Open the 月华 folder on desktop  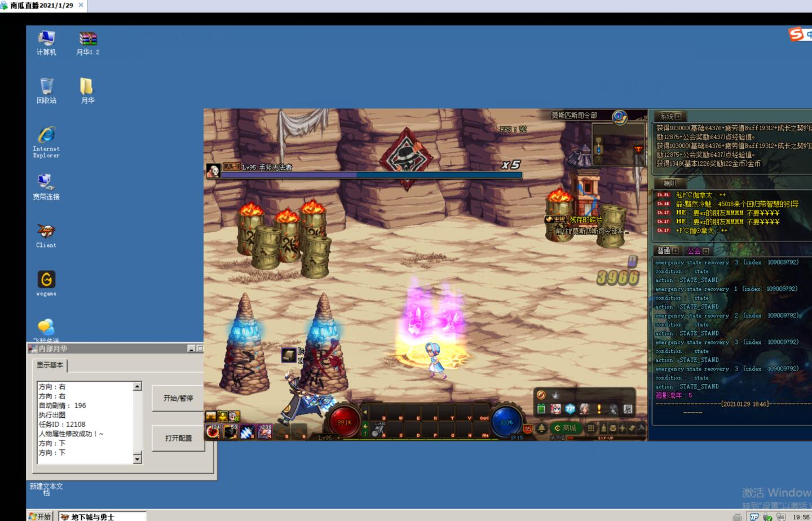pos(87,91)
